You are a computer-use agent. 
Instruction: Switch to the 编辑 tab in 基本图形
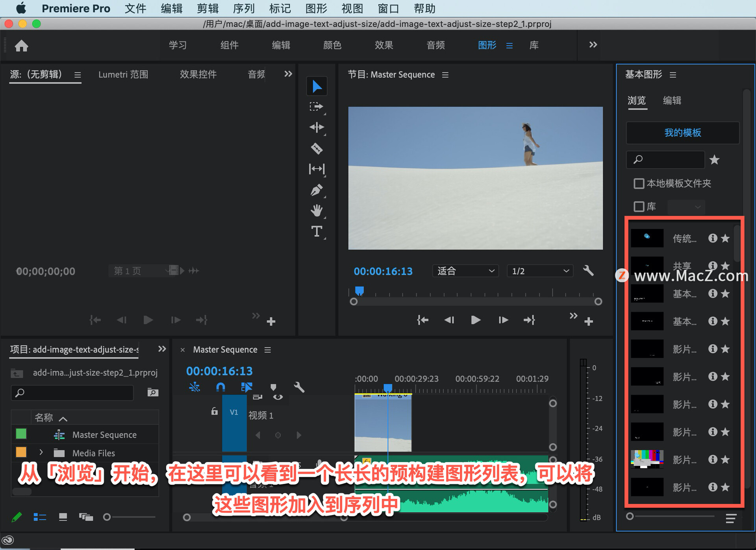coord(672,100)
